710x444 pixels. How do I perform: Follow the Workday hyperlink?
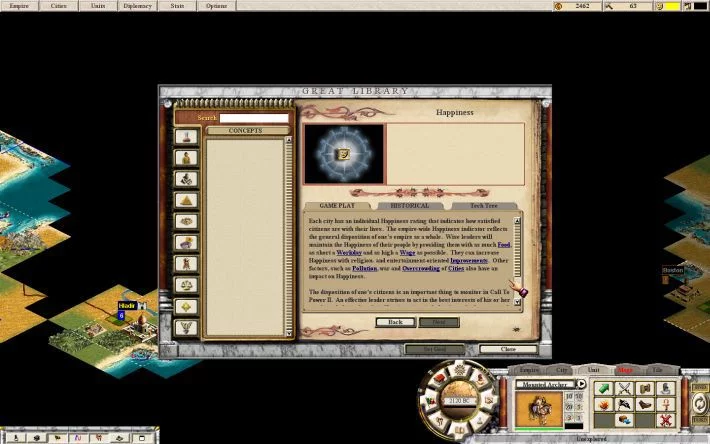[x=349, y=253]
